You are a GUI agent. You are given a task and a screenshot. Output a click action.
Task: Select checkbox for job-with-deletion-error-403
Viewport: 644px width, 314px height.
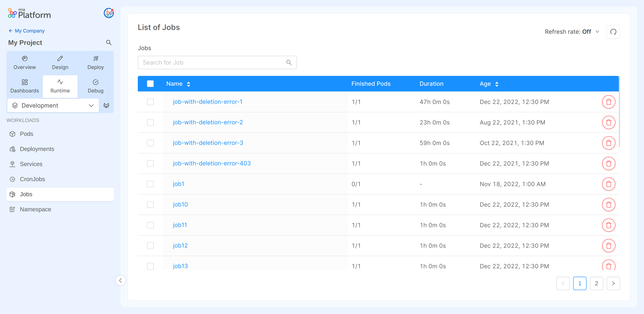[150, 164]
